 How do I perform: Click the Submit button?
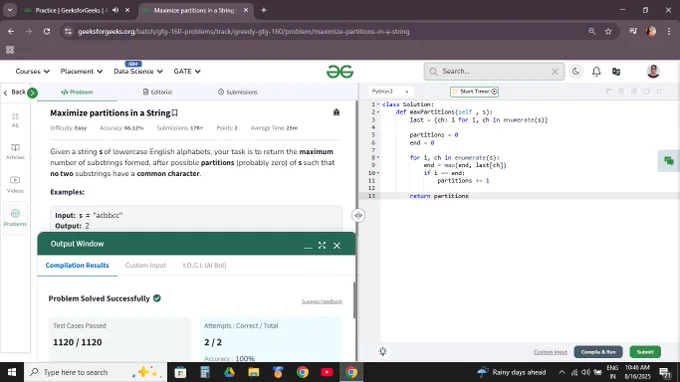[645, 352]
